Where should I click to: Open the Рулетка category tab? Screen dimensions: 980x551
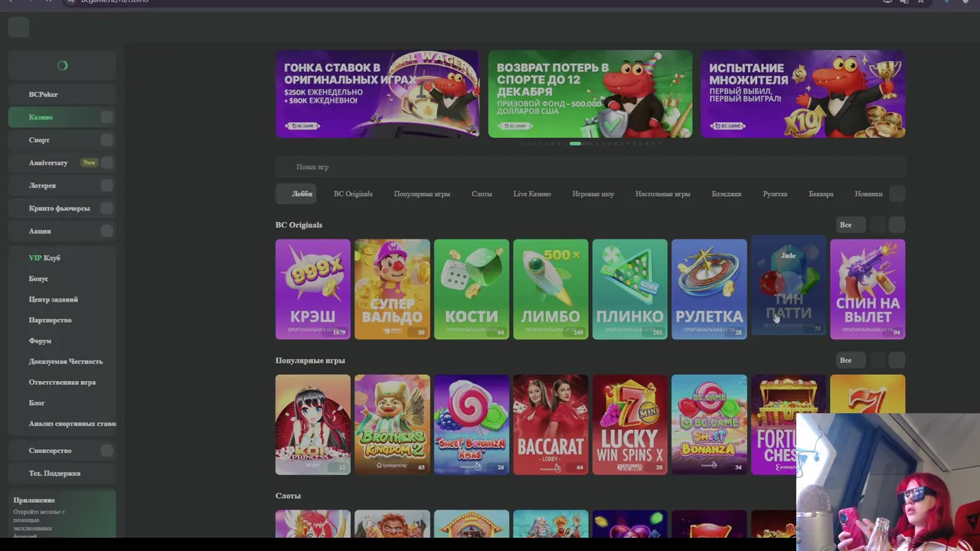[x=775, y=194]
